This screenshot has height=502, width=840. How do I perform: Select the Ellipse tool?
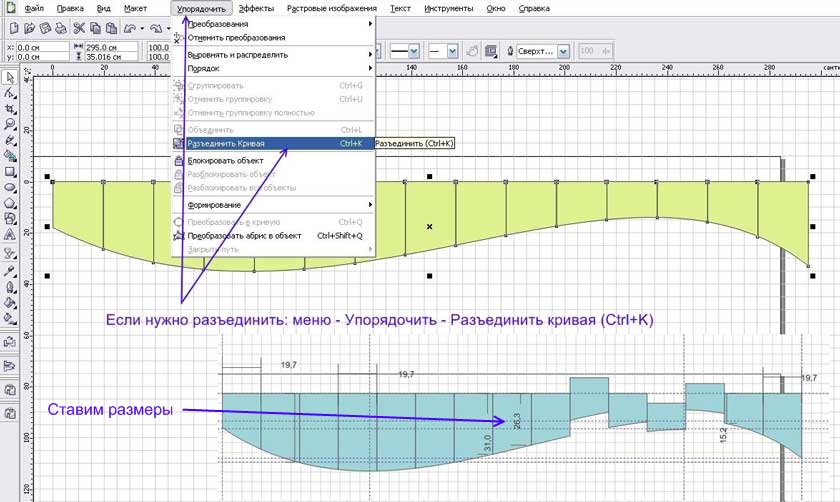pos(9,187)
